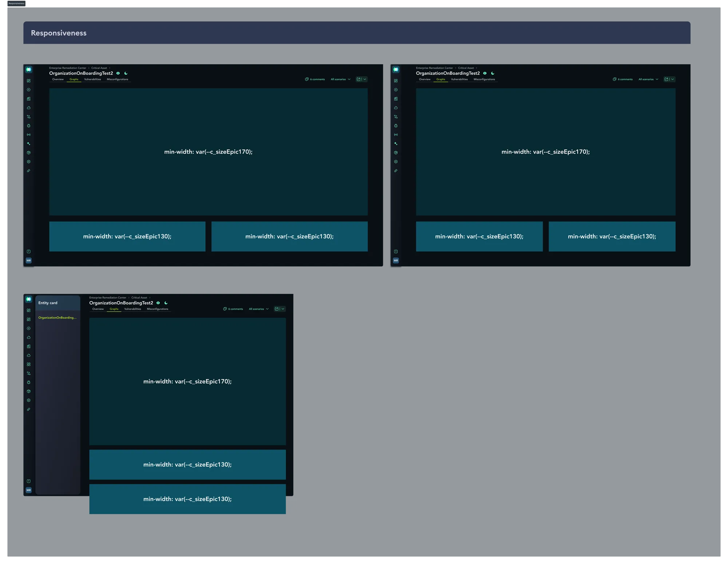Switch to Overview tab in right mockup
Viewport: 728px width, 564px height.
[x=425, y=79]
